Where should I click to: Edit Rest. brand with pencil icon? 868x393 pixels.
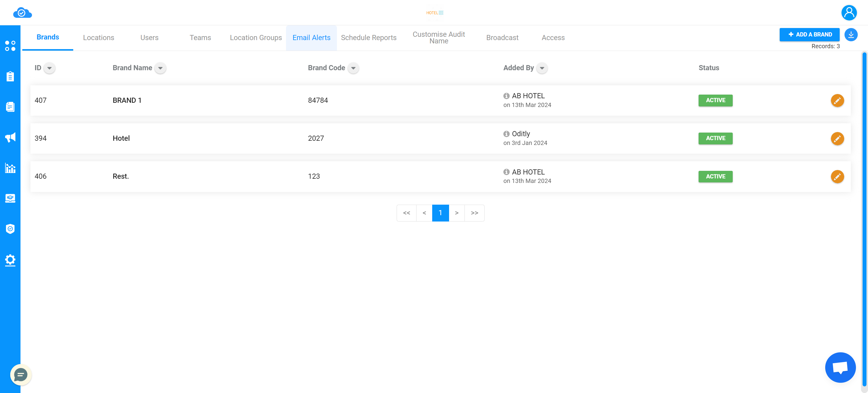coord(837,177)
